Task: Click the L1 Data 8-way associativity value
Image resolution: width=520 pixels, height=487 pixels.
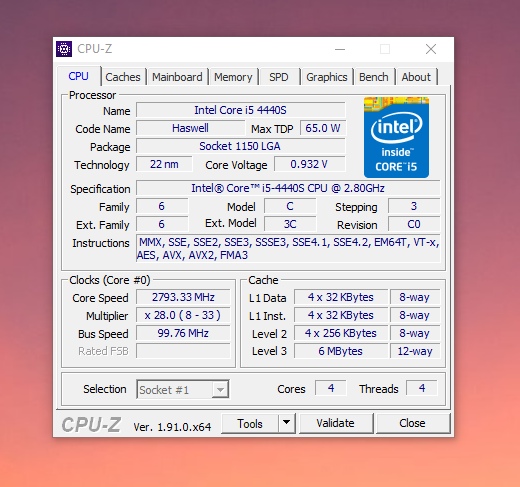Action: (415, 297)
